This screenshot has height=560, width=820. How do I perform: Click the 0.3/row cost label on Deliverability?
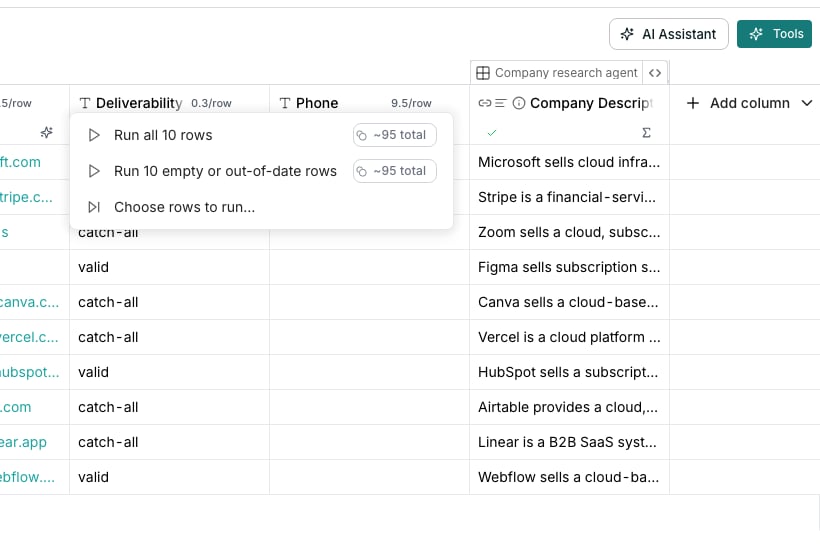coord(211,103)
